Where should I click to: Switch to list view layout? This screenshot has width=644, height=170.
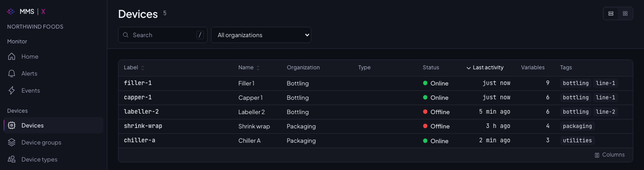[611, 13]
